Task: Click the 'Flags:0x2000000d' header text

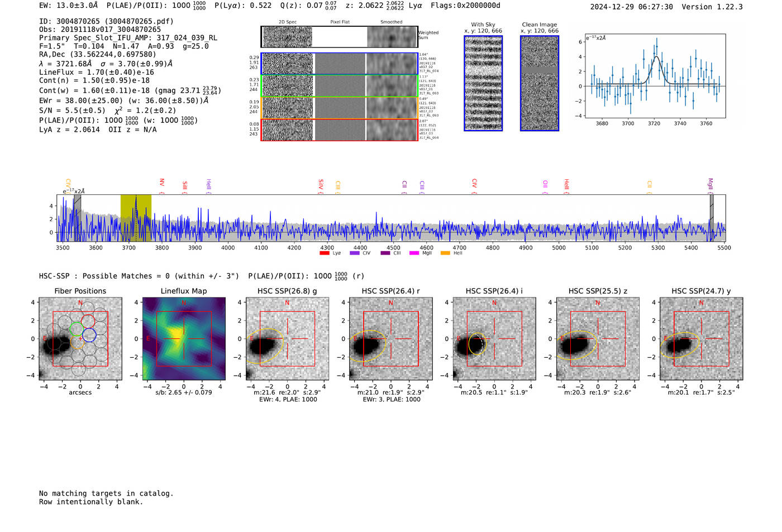Action: (465, 6)
